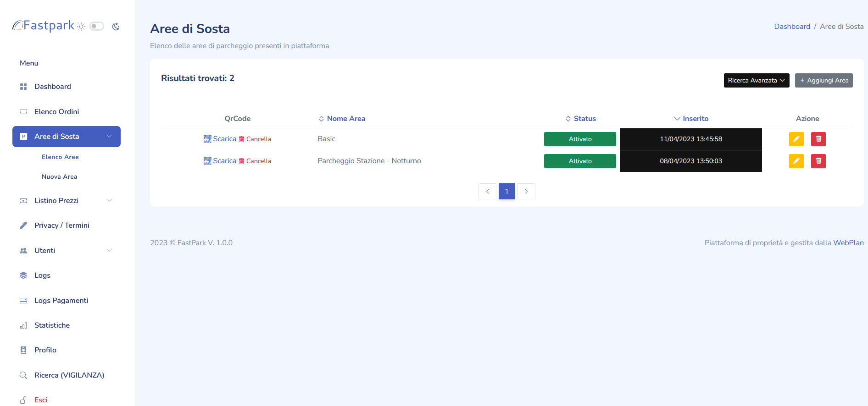Click Attivato status of Parcheggio Stazione
Image resolution: width=868 pixels, height=406 pixels.
point(580,161)
